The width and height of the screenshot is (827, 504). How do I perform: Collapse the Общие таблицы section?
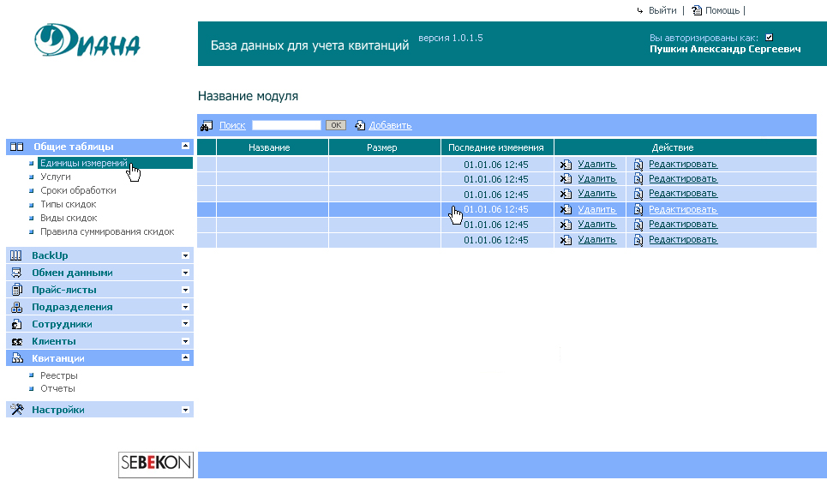pyautogui.click(x=185, y=147)
